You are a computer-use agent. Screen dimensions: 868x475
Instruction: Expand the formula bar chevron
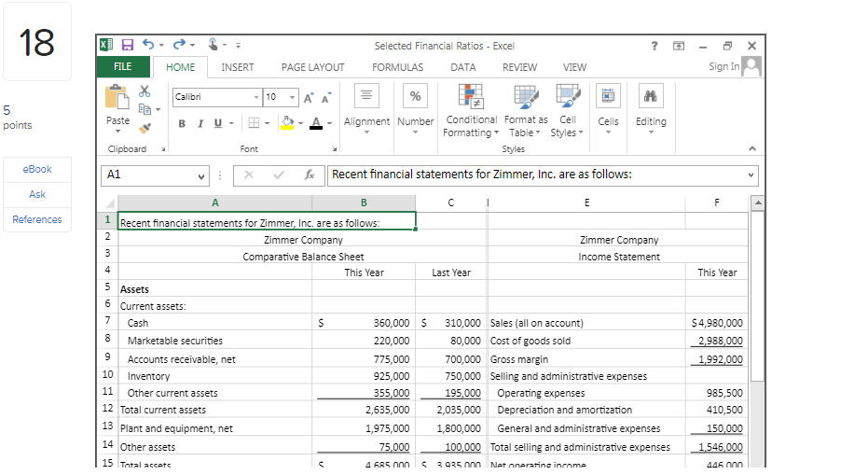coord(751,175)
